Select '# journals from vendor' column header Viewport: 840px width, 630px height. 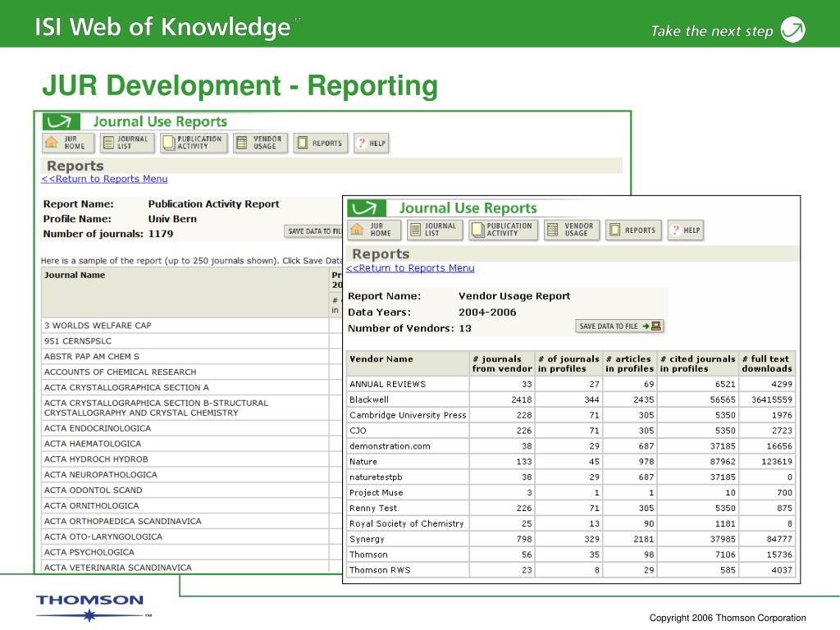(502, 363)
